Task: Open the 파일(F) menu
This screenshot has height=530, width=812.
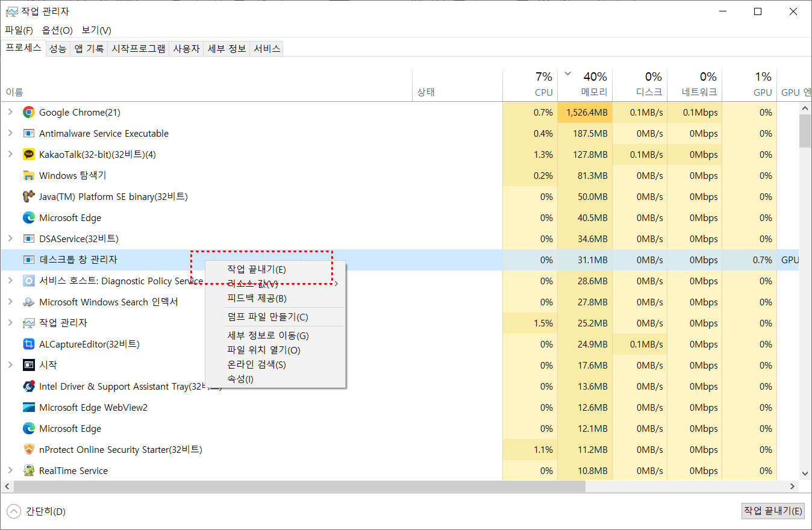Action: tap(19, 30)
